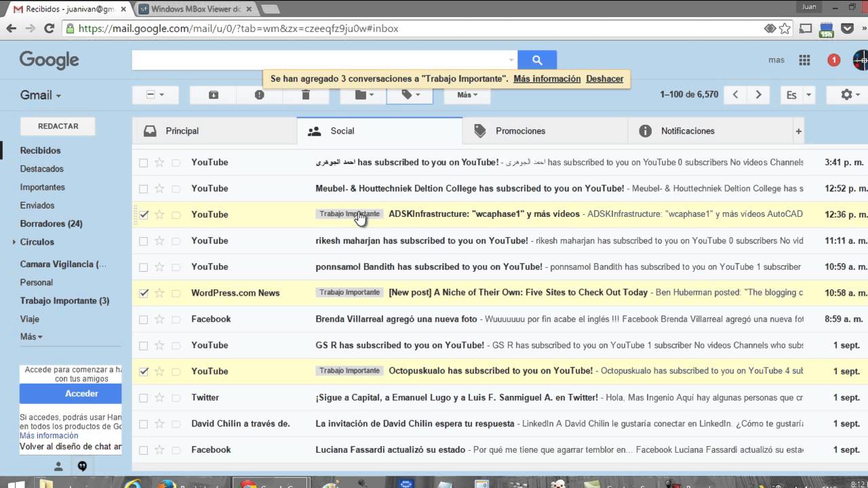Mark rikesh maharjan email as important
This screenshot has width=868, height=488.
click(x=176, y=241)
